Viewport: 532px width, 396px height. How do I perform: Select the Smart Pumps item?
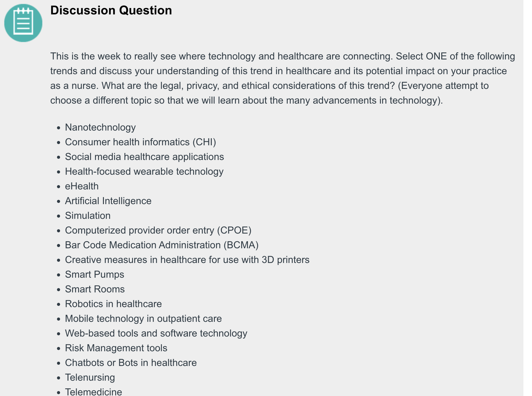[x=94, y=275]
